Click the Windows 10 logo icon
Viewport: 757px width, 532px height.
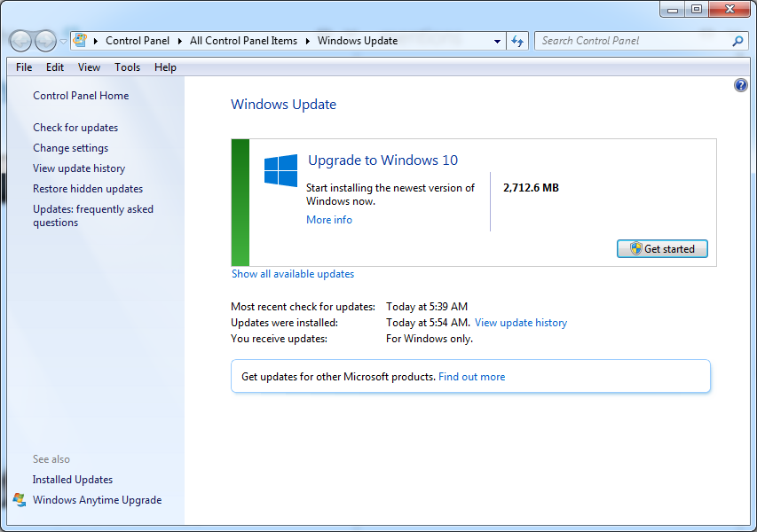coord(280,170)
